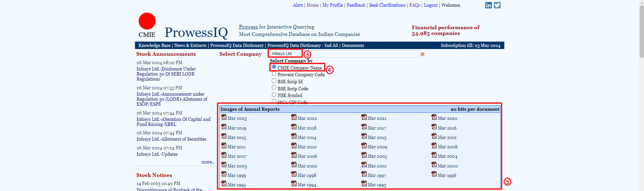This screenshot has width=644, height=191.
Task: Open Mar 2014 annual report PDF icon
Action: [x=294, y=136]
